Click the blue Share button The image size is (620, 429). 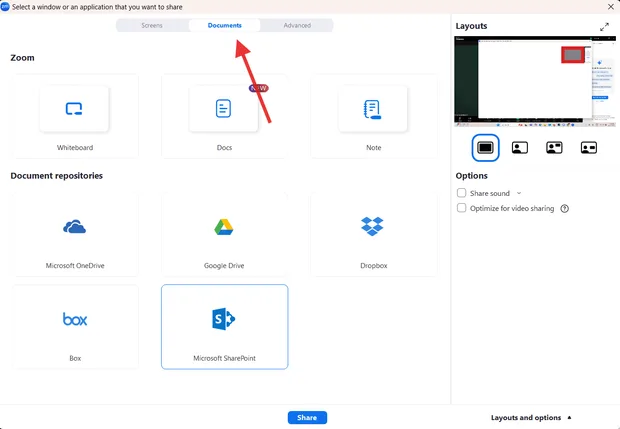click(307, 418)
